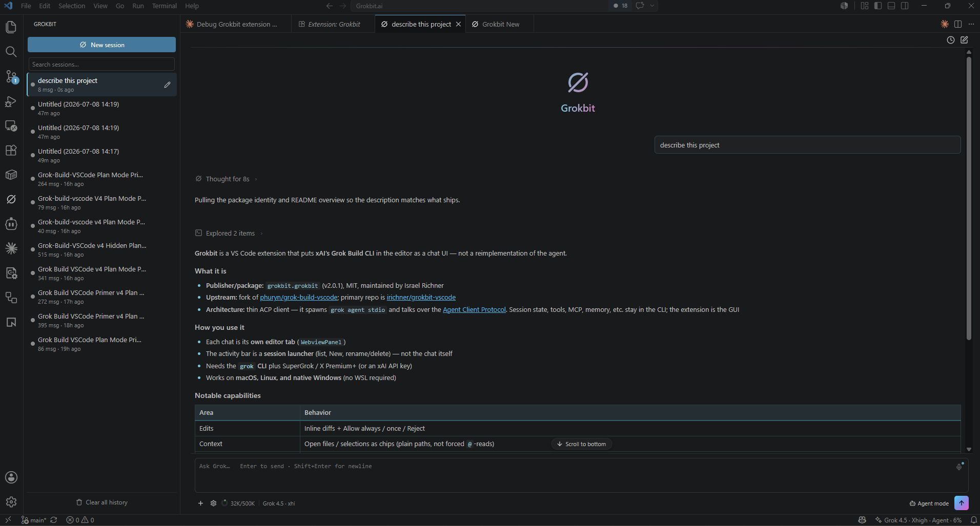Go back with the navigation arrow
The height and width of the screenshot is (526, 980).
pos(329,6)
